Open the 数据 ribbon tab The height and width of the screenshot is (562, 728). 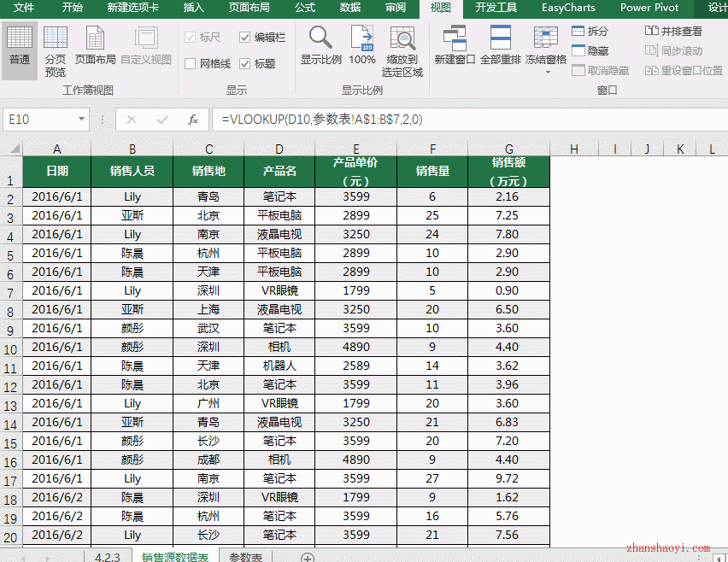pyautogui.click(x=350, y=8)
